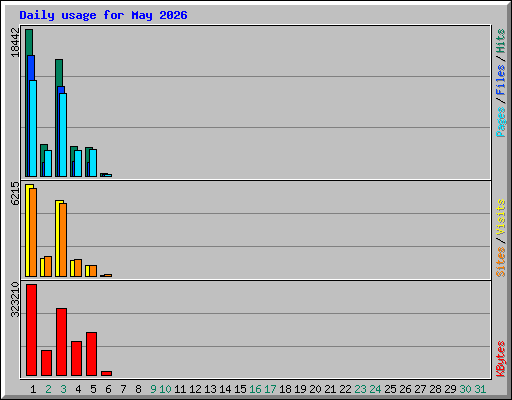
Task: Click the day 3 orange Sites bar
Action: (63, 240)
